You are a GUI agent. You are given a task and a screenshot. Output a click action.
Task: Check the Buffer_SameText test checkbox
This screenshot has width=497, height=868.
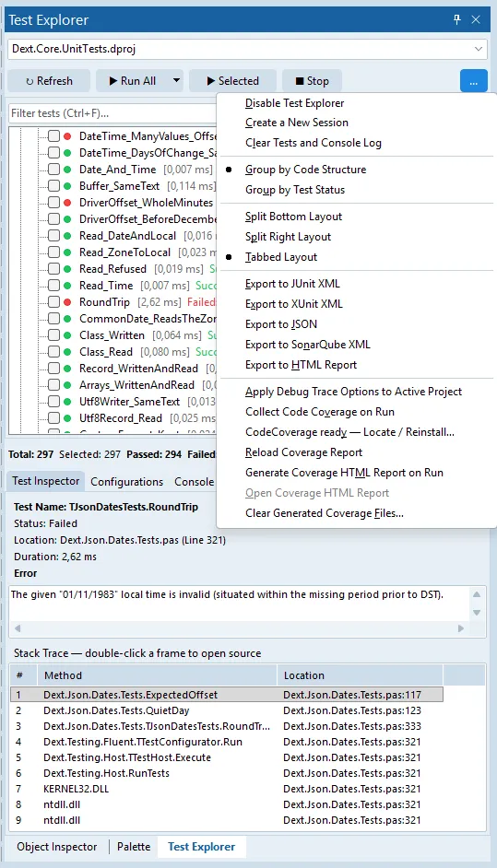tap(53, 186)
